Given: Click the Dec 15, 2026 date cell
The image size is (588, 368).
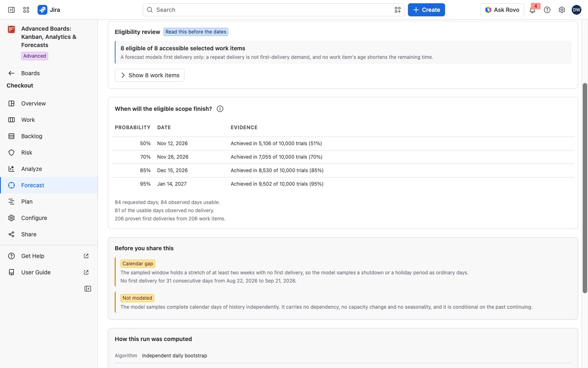Looking at the screenshot, I should coord(172,171).
